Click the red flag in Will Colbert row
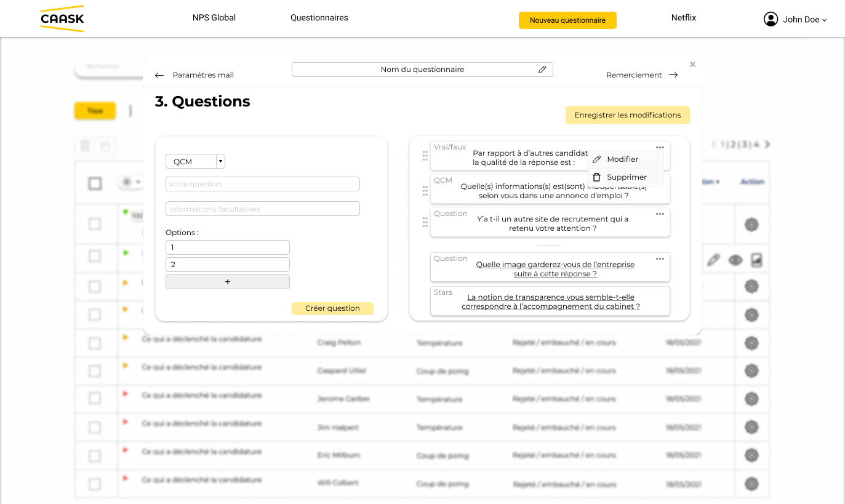 click(126, 478)
